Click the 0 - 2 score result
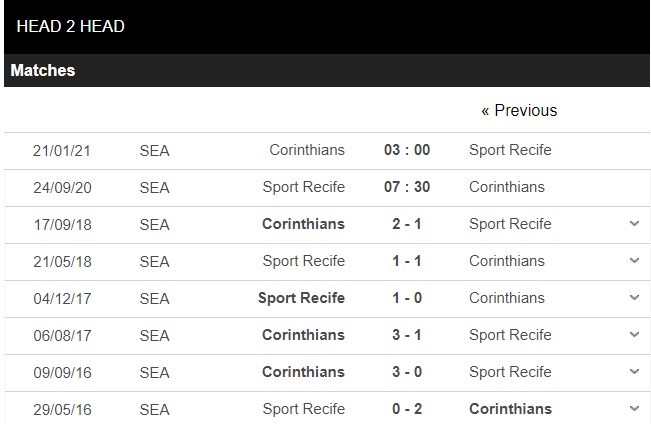 point(407,409)
